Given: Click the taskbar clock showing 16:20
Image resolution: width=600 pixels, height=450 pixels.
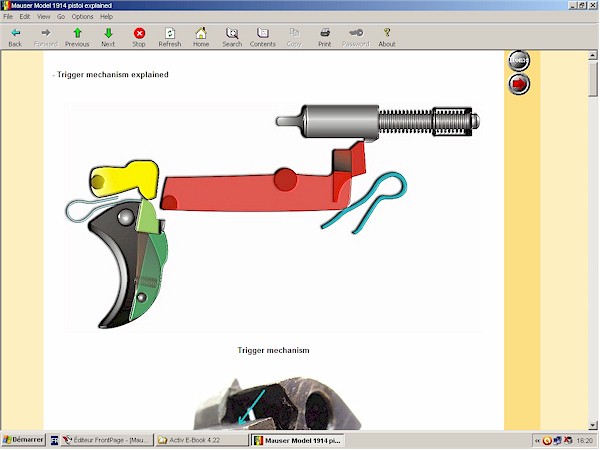Looking at the screenshot, I should point(584,441).
